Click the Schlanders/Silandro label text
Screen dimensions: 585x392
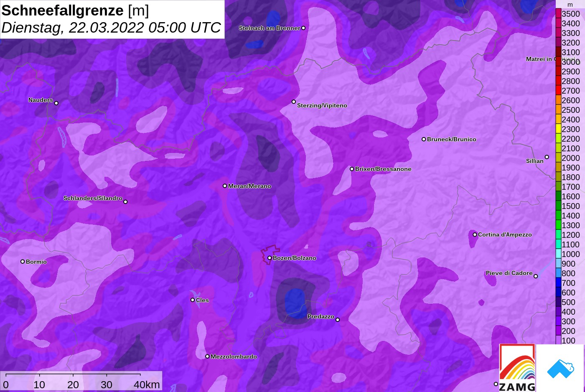(93, 198)
